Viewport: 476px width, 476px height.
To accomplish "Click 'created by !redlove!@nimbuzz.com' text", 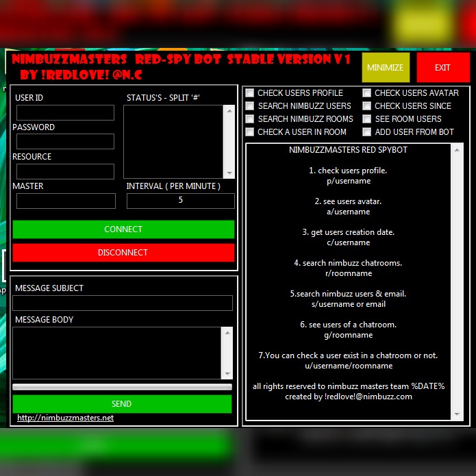I will [x=349, y=397].
